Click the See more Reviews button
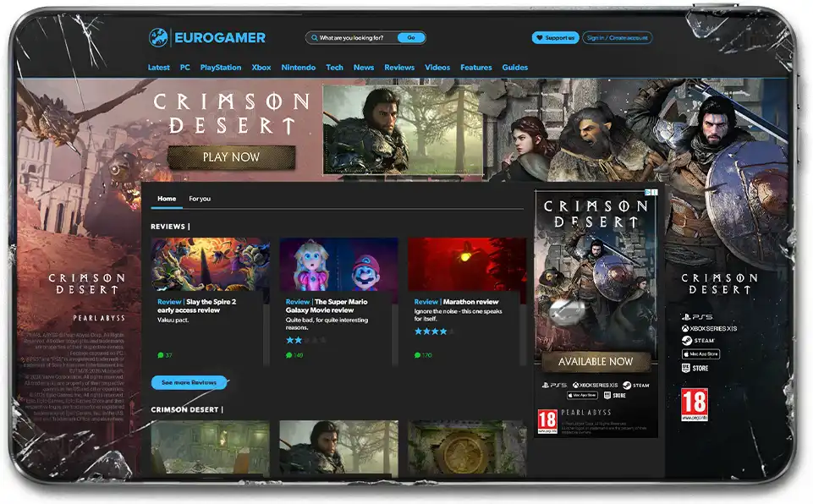Viewport: 813px width, 504px height. 189,382
